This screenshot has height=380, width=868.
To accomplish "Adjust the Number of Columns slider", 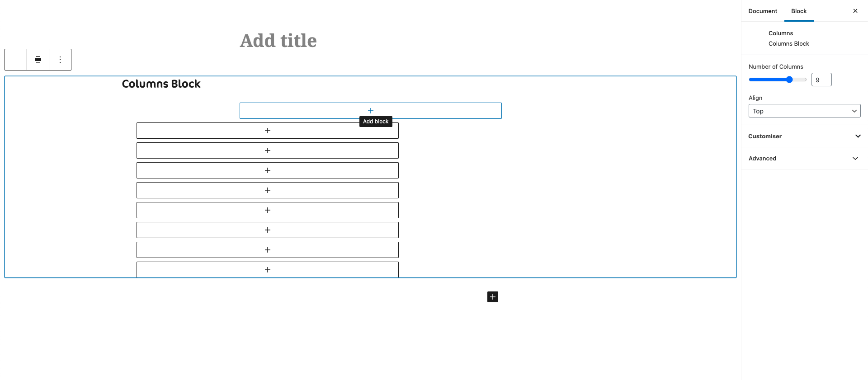I will point(789,79).
